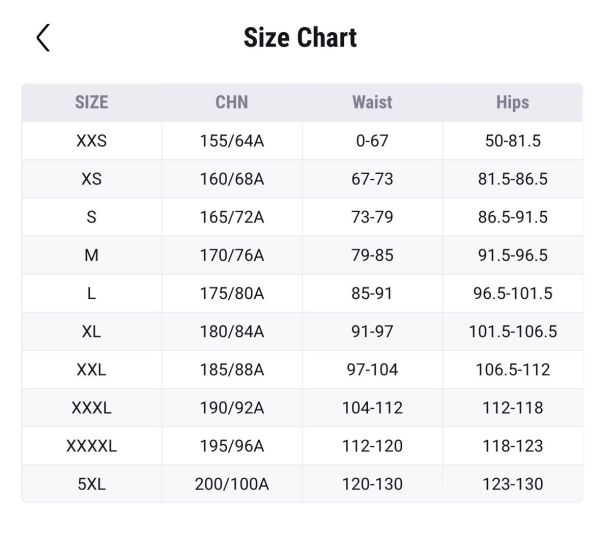600x534 pixels.
Task: Click the Size Chart title
Action: pyautogui.click(x=300, y=38)
